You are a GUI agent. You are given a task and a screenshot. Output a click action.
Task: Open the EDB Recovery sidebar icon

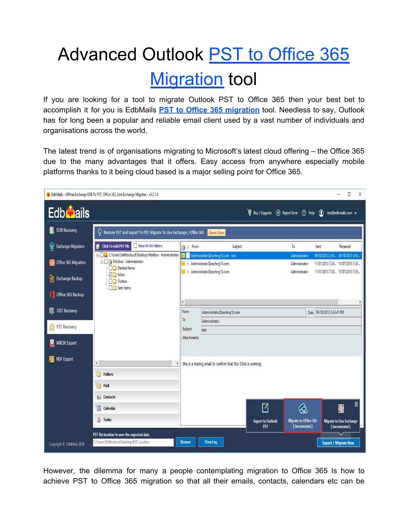(x=52, y=230)
